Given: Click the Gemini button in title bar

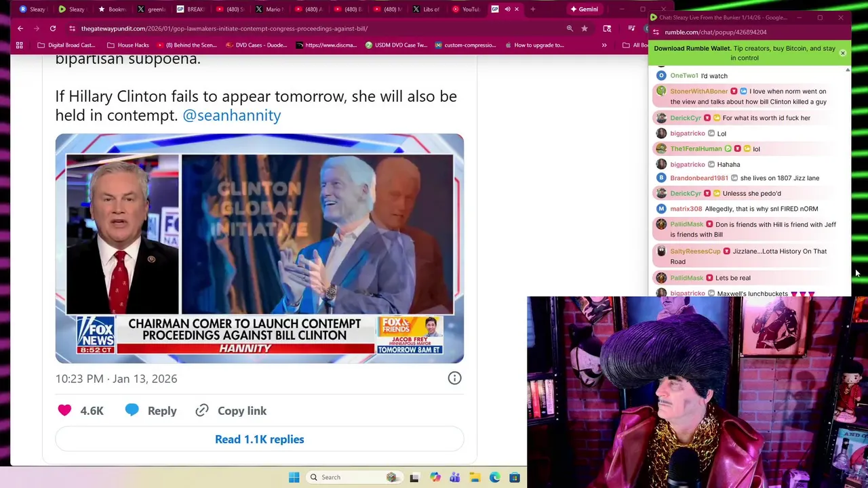Looking at the screenshot, I should (x=584, y=9).
